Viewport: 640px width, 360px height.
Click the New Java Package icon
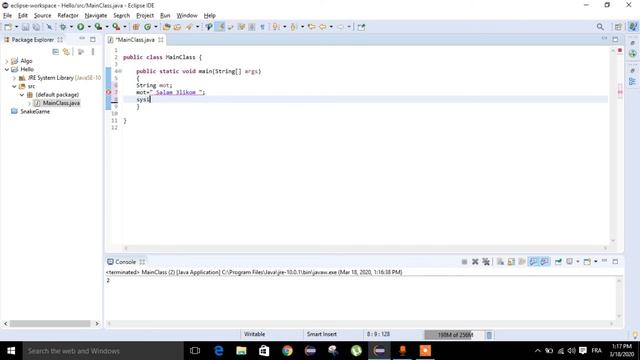point(136,27)
